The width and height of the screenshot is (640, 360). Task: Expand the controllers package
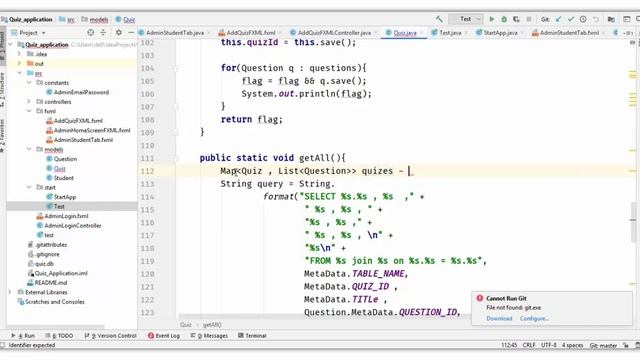[29, 102]
